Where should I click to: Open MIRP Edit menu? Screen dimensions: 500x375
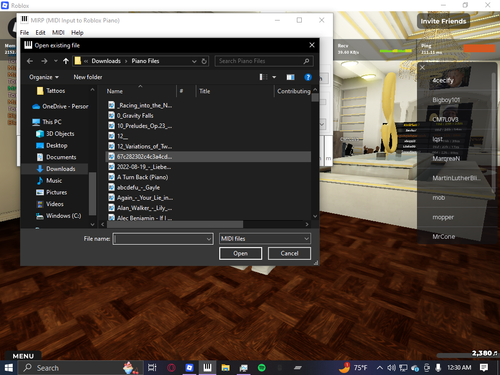coord(40,33)
